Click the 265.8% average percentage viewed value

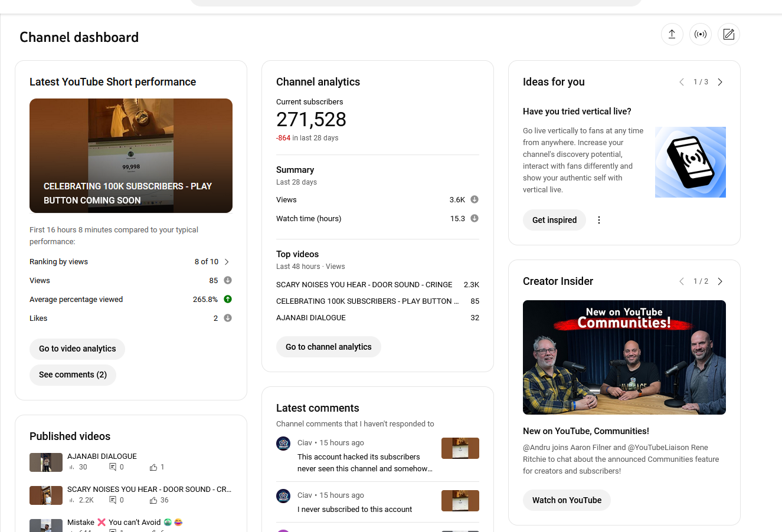[205, 300]
